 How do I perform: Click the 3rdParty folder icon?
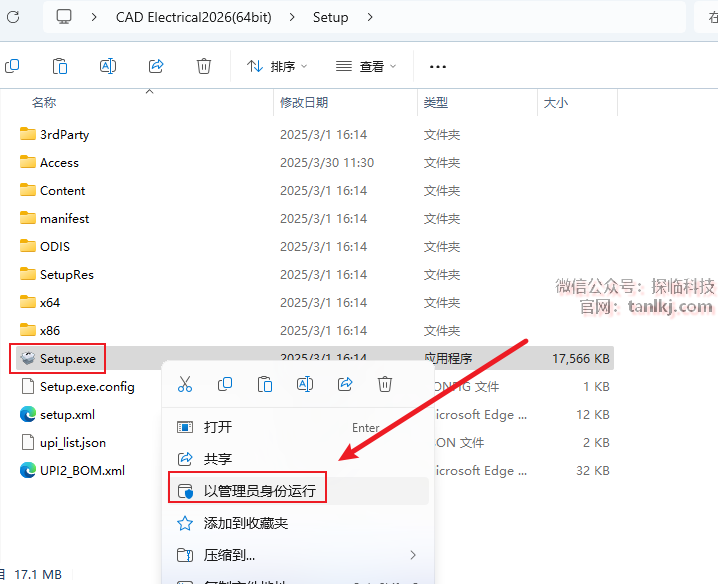click(27, 134)
